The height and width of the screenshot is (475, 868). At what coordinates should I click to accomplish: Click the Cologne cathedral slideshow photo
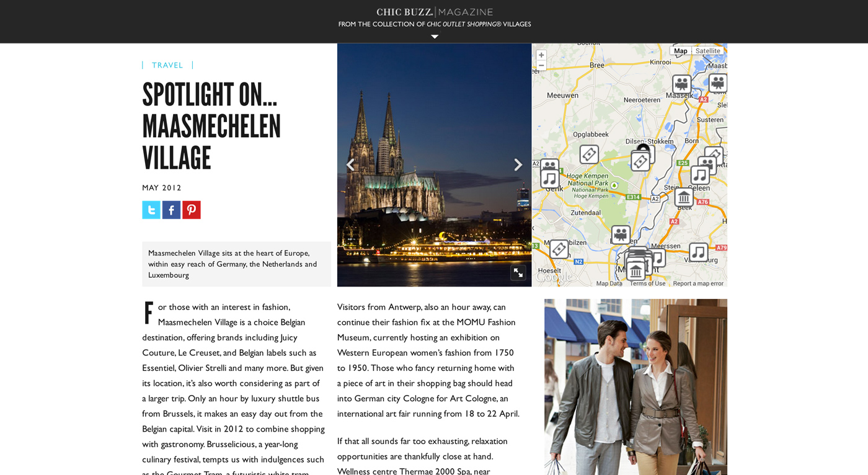434,165
